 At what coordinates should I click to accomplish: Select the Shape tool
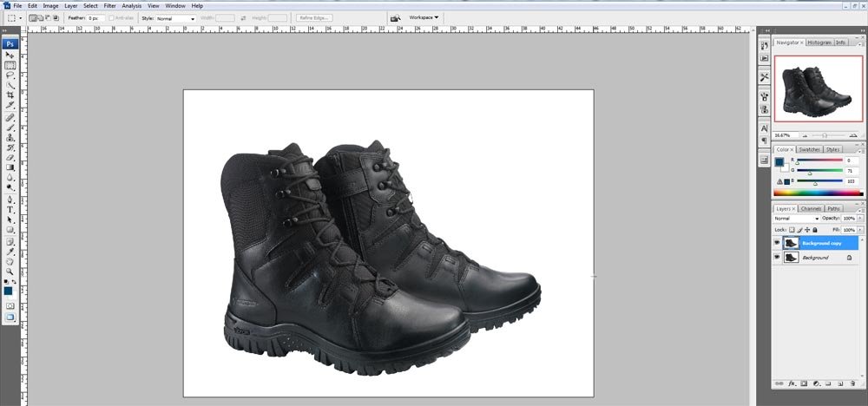point(10,230)
